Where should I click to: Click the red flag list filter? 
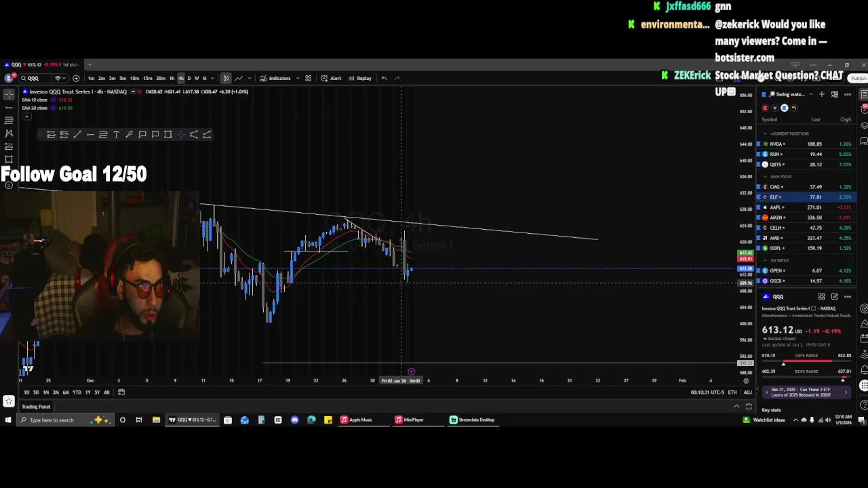coord(766,108)
